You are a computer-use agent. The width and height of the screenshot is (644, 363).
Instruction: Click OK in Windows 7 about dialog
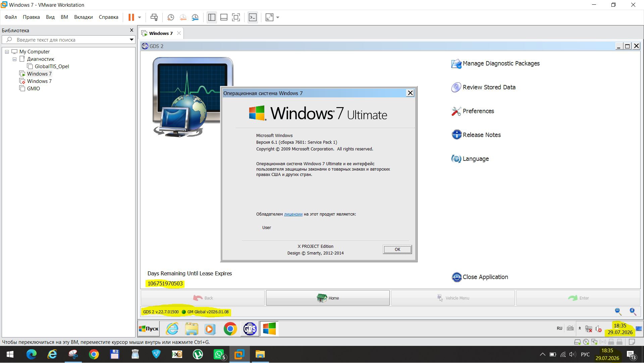point(397,249)
